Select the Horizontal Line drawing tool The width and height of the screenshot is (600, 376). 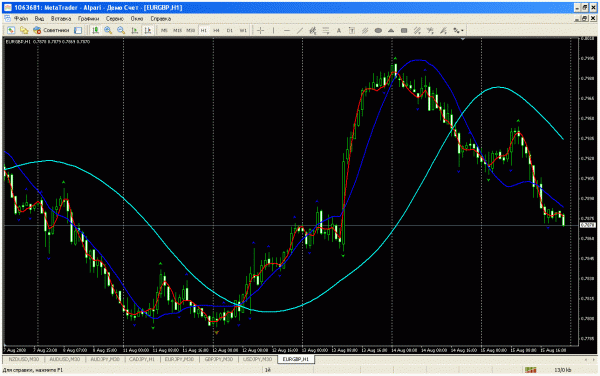click(x=287, y=30)
